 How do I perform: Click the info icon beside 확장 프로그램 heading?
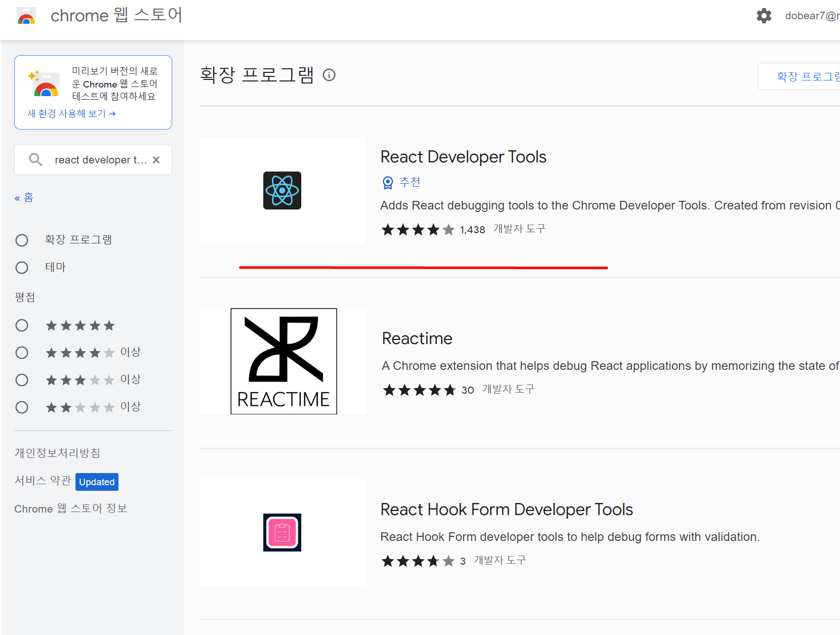(329, 75)
